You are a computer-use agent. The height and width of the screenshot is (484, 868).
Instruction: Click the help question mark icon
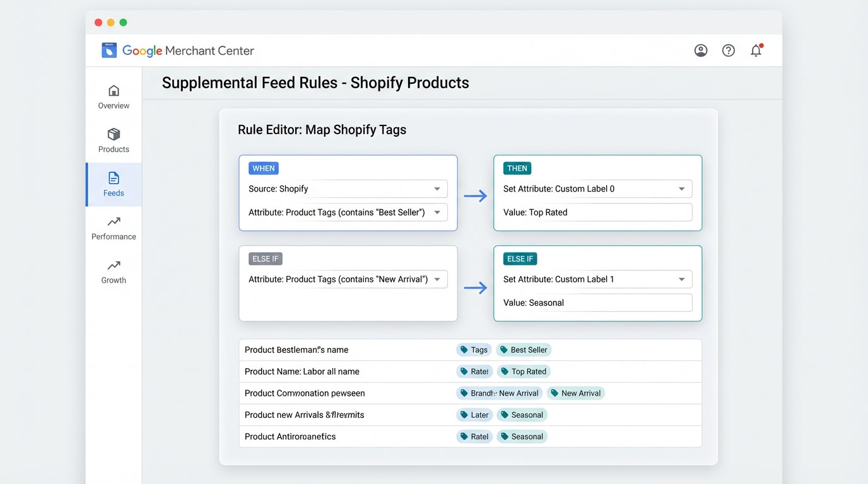coord(728,50)
